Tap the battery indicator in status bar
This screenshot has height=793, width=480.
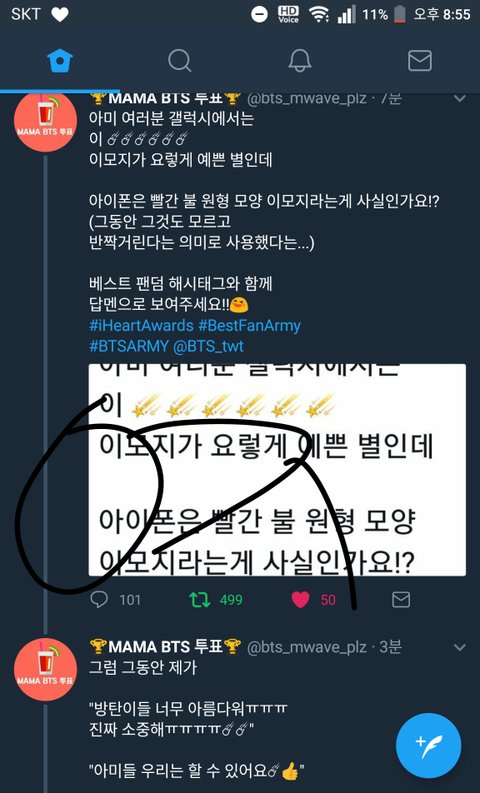[x=400, y=14]
